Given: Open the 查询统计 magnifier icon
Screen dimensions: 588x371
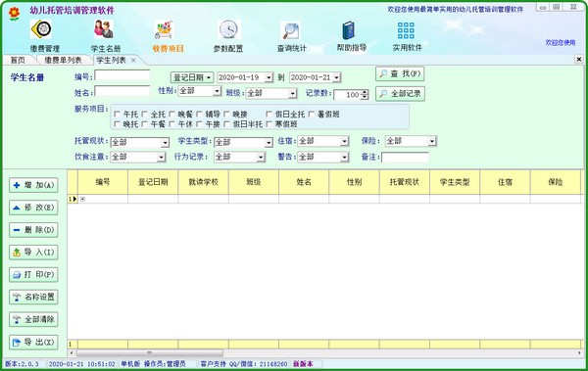Looking at the screenshot, I should click(x=291, y=30).
